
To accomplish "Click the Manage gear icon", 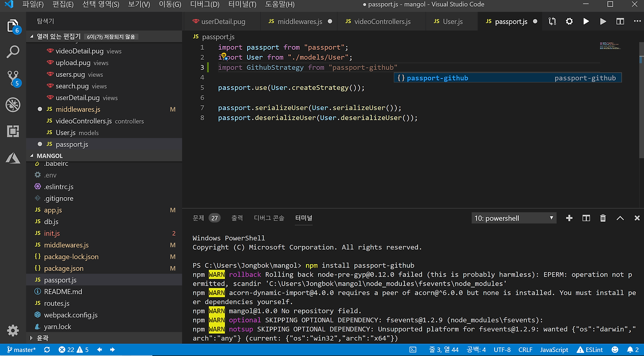I will pos(13,330).
